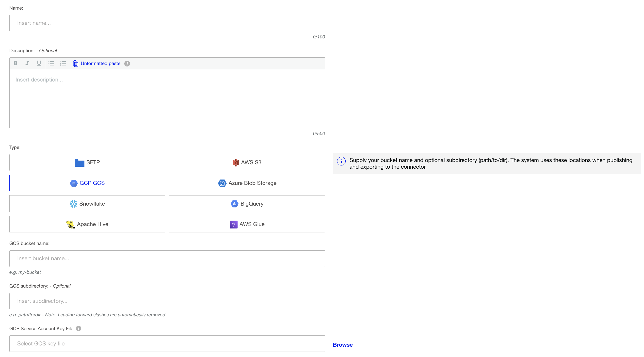Click the Name input field

point(167,23)
